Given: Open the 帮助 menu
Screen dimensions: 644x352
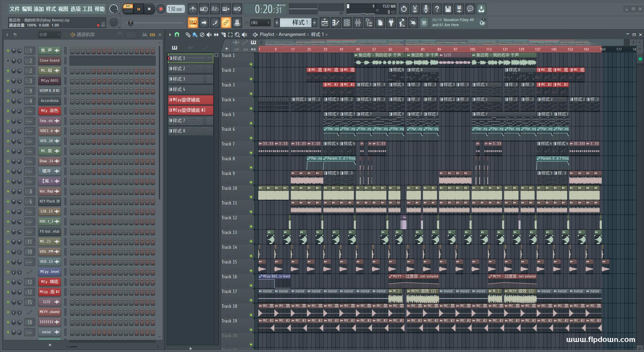Looking at the screenshot, I should [x=100, y=9].
